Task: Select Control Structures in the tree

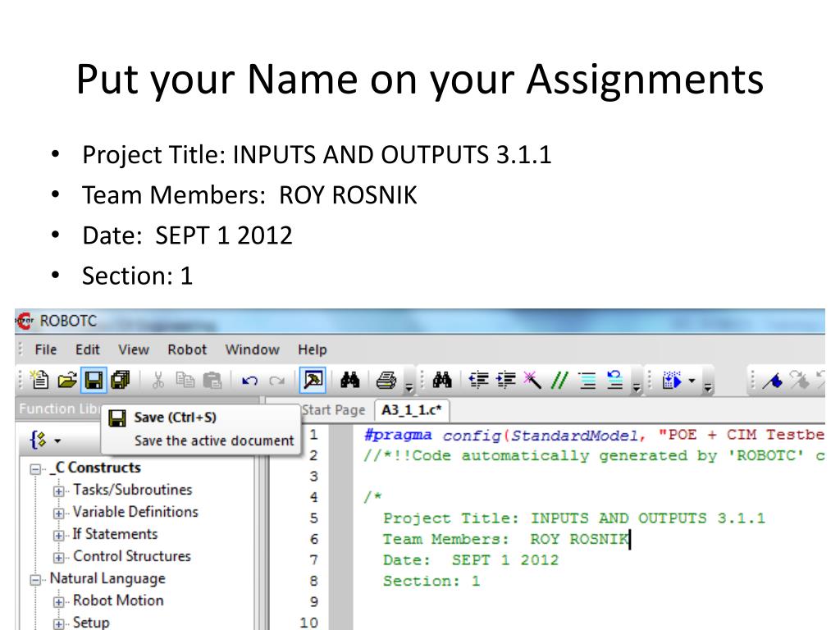Action: 132,556
